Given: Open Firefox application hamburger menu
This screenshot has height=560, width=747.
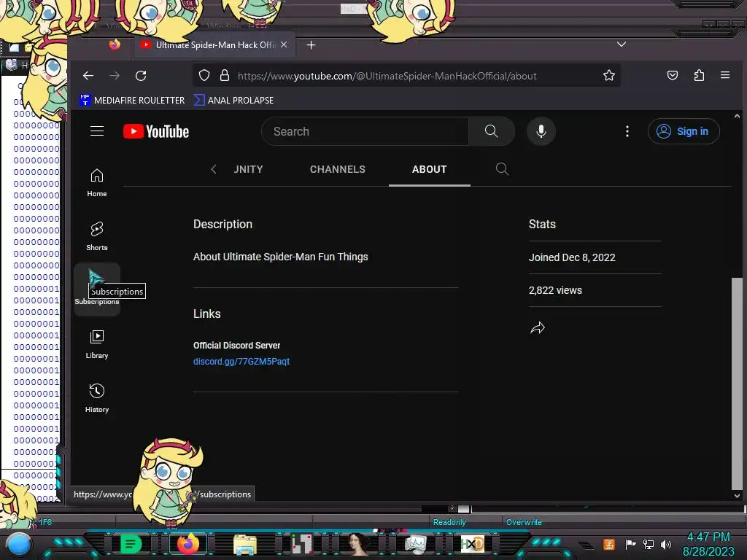Looking at the screenshot, I should (724, 75).
